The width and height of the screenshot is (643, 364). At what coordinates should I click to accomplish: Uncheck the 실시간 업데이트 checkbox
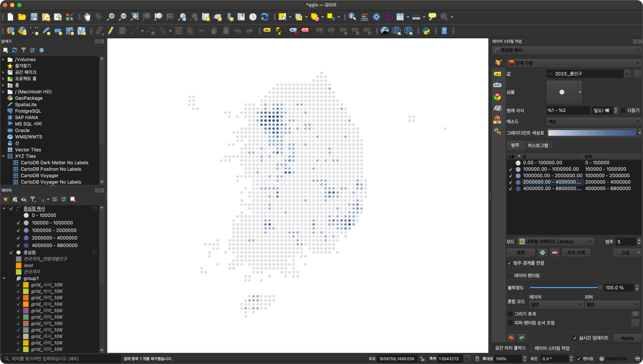point(575,338)
